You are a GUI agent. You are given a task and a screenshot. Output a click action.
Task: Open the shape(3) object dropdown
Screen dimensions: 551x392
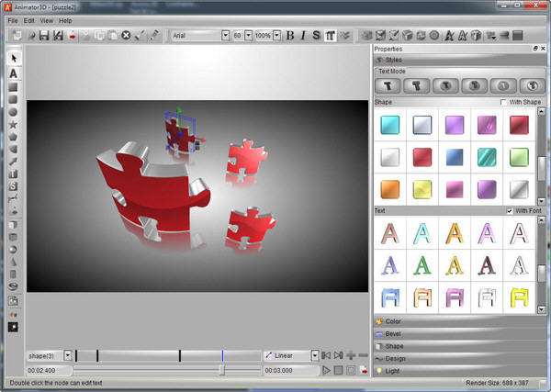(68, 355)
